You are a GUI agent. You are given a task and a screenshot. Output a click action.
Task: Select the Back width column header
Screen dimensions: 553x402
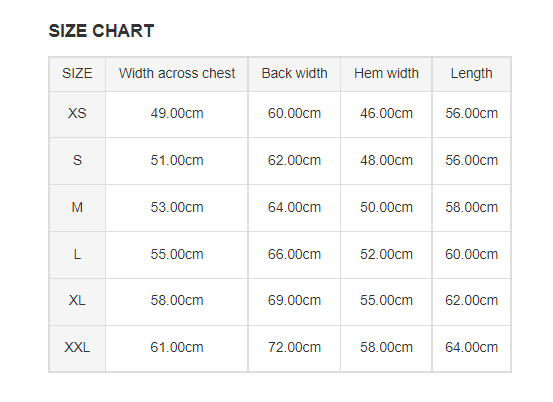[294, 74]
